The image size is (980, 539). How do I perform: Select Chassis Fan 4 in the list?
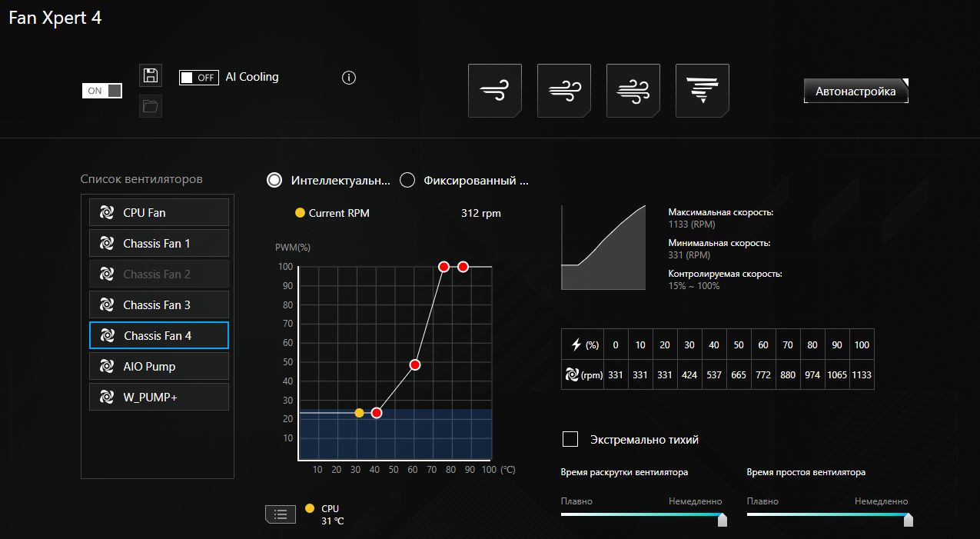[x=159, y=335]
